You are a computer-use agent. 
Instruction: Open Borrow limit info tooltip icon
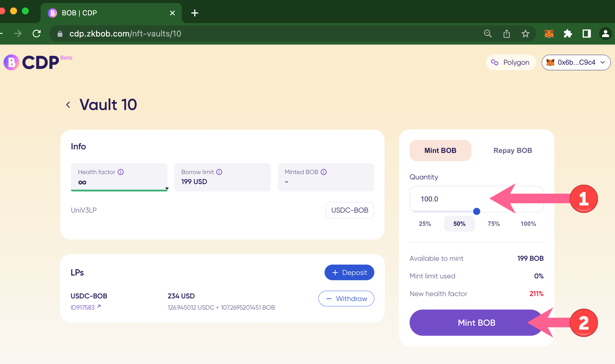(x=219, y=172)
